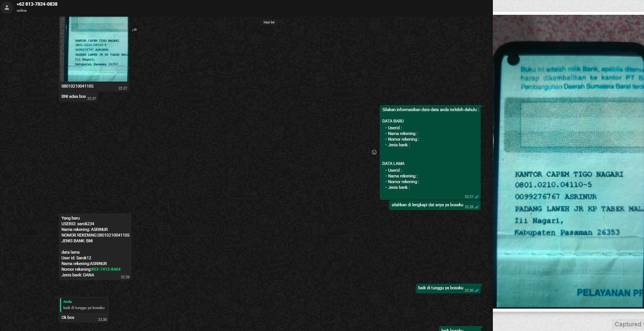Click the 'Hari Ini' date chip
Screen dimensions: 644x331
pos(269,22)
